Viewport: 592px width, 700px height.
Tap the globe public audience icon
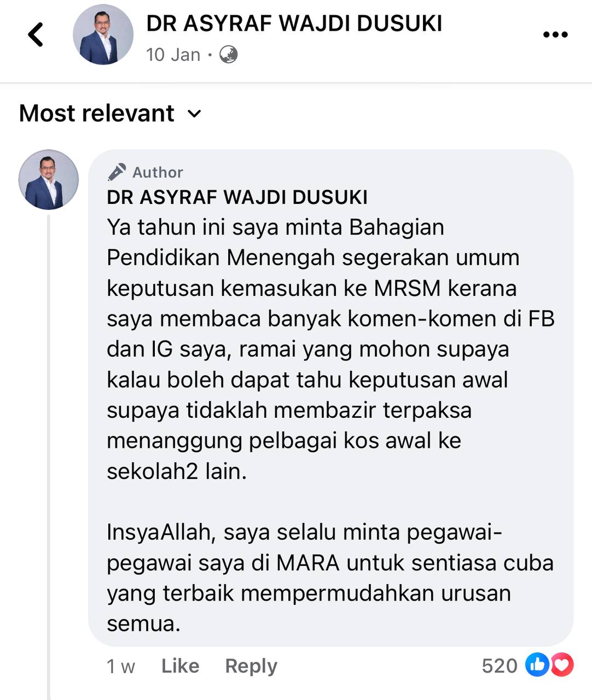(228, 55)
